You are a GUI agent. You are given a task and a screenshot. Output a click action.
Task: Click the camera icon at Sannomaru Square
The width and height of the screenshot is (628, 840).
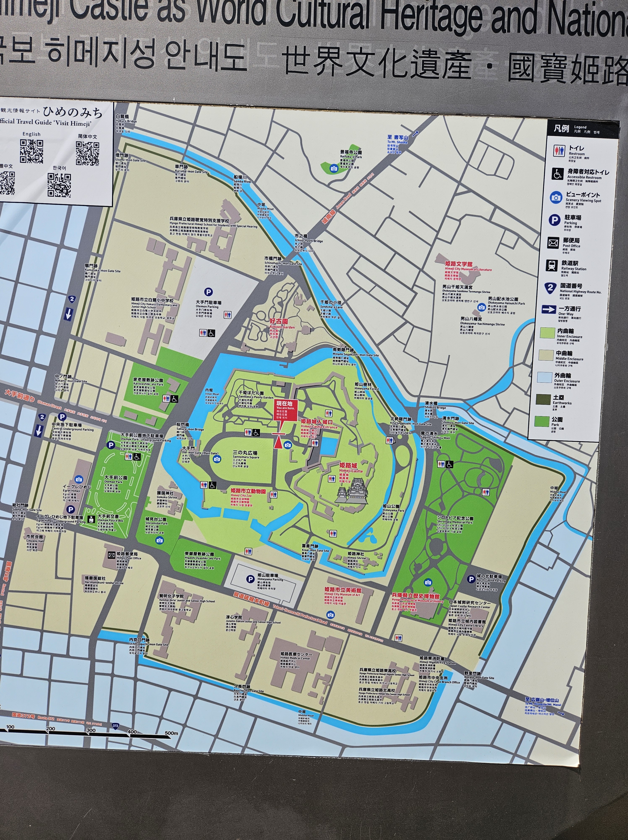[x=217, y=459]
